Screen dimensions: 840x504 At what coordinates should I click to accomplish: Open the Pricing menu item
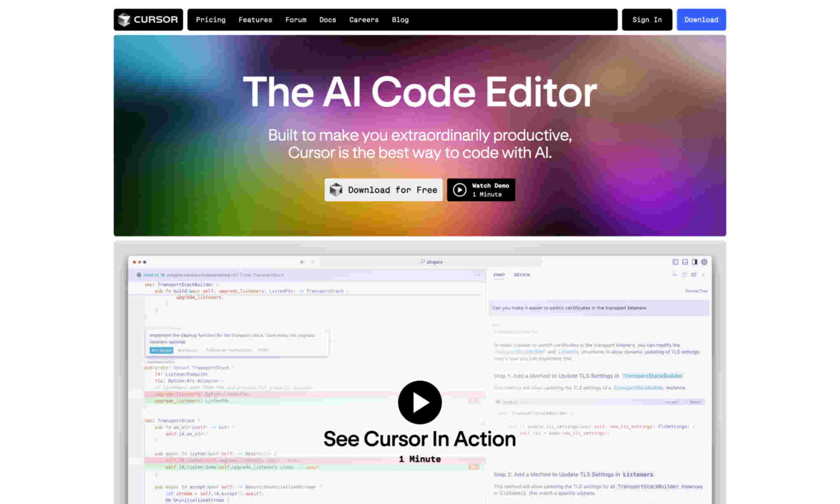[210, 20]
